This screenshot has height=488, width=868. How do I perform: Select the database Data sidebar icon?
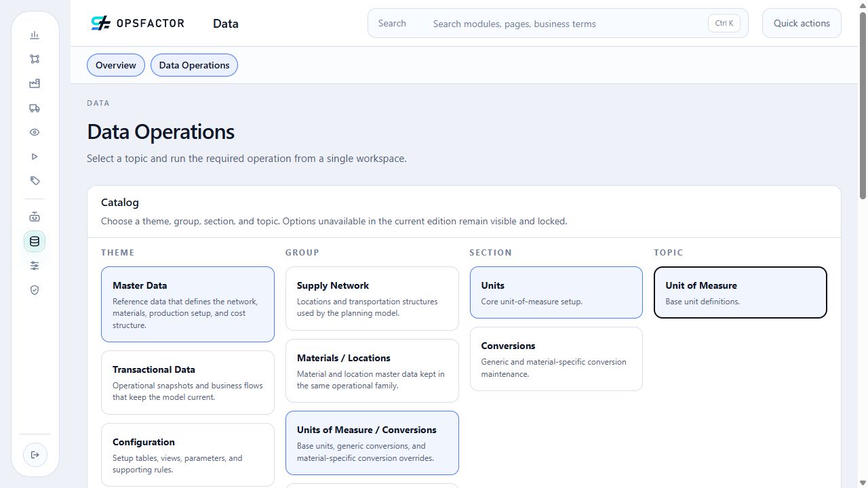(x=35, y=241)
